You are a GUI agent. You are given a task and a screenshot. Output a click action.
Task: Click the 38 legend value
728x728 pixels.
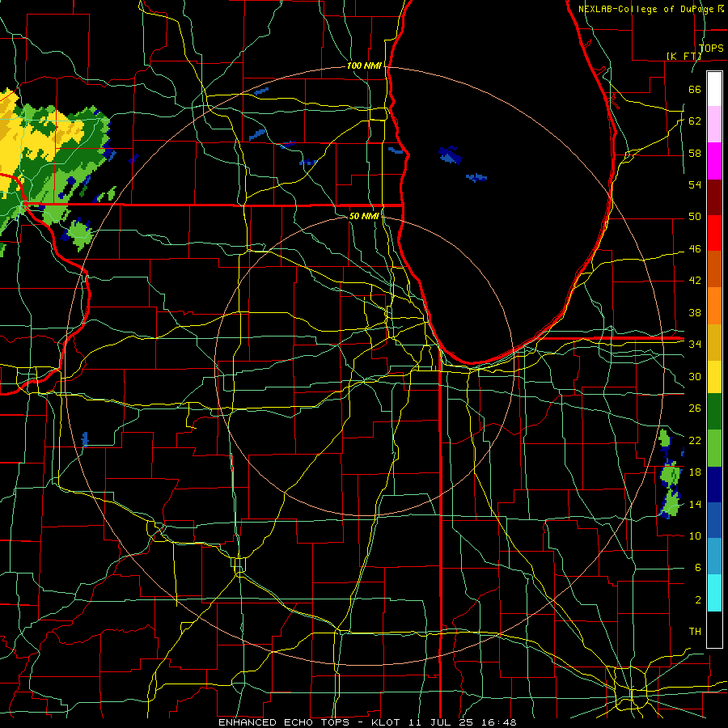tap(695, 312)
